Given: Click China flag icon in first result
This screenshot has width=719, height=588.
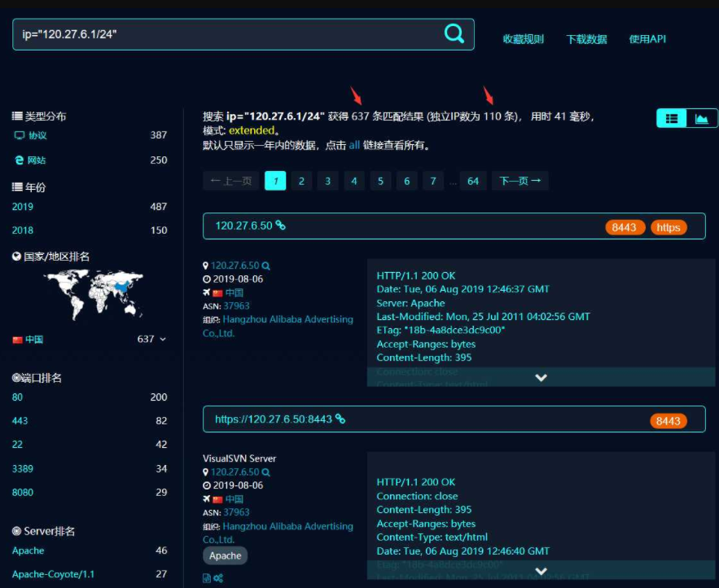Looking at the screenshot, I should coord(217,292).
